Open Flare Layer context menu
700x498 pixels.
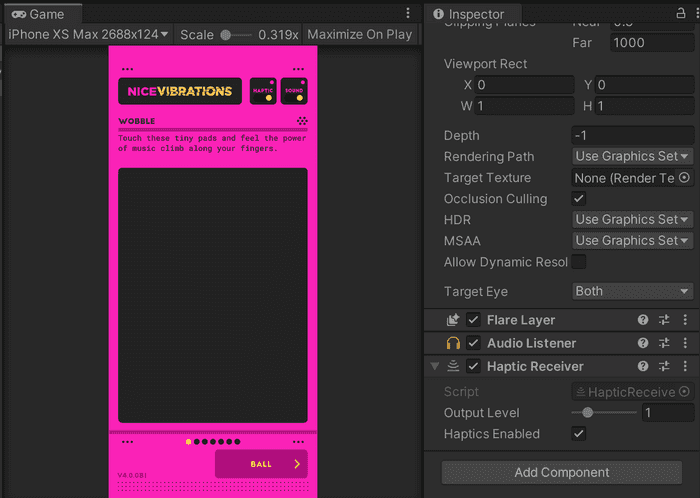pyautogui.click(x=685, y=320)
